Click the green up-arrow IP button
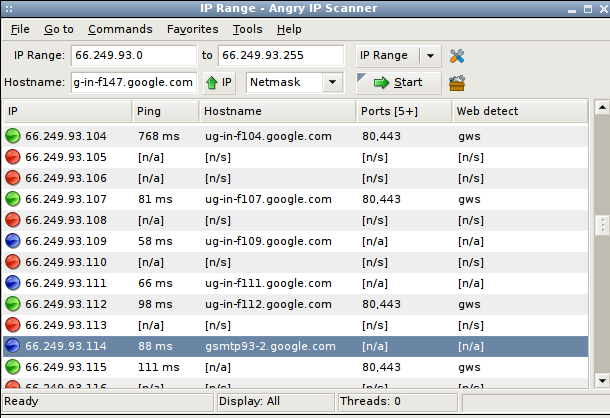 [x=219, y=83]
